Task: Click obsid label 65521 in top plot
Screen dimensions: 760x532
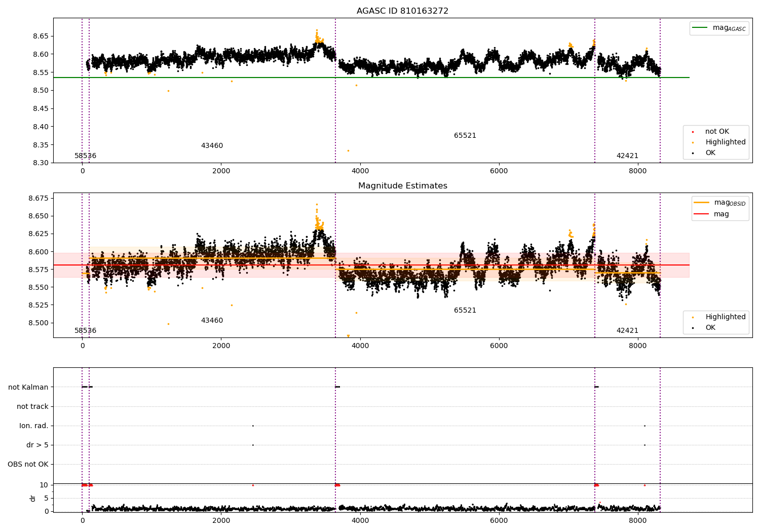Action: pos(465,136)
